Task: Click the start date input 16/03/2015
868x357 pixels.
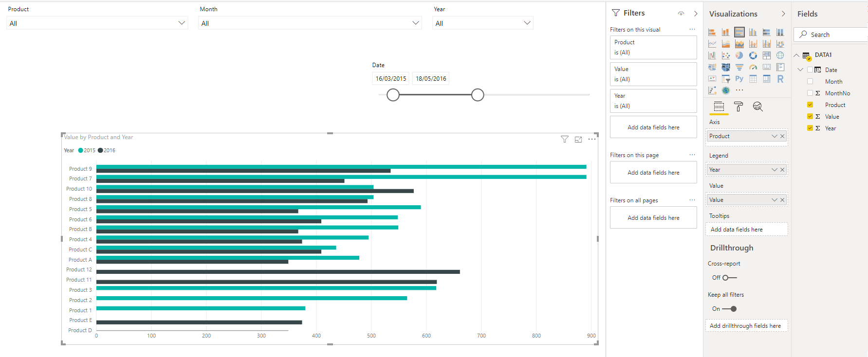Action: [391, 78]
